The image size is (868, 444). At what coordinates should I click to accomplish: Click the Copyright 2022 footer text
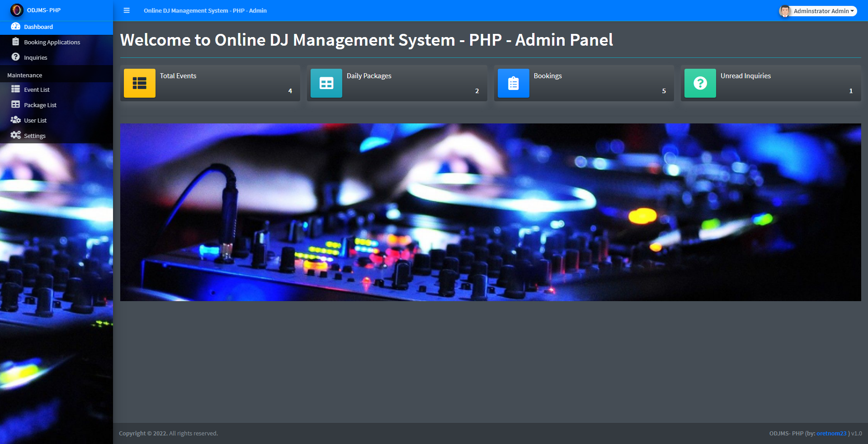pyautogui.click(x=168, y=433)
